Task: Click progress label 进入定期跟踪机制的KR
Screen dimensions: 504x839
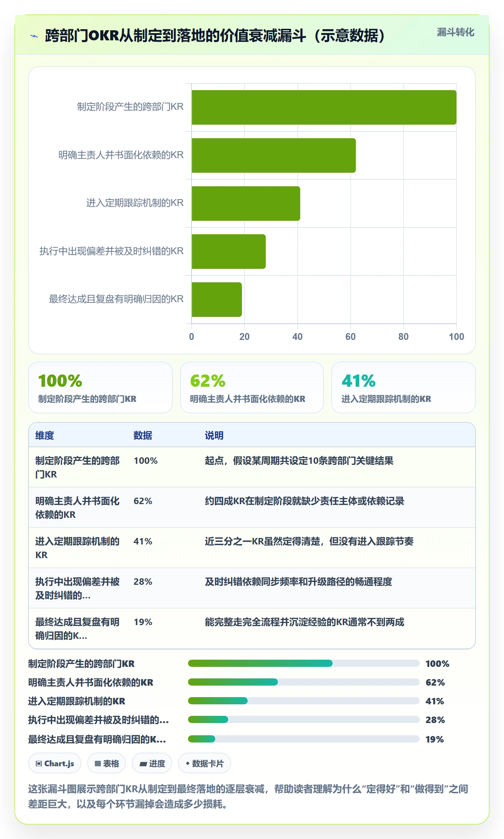Action: [x=77, y=701]
